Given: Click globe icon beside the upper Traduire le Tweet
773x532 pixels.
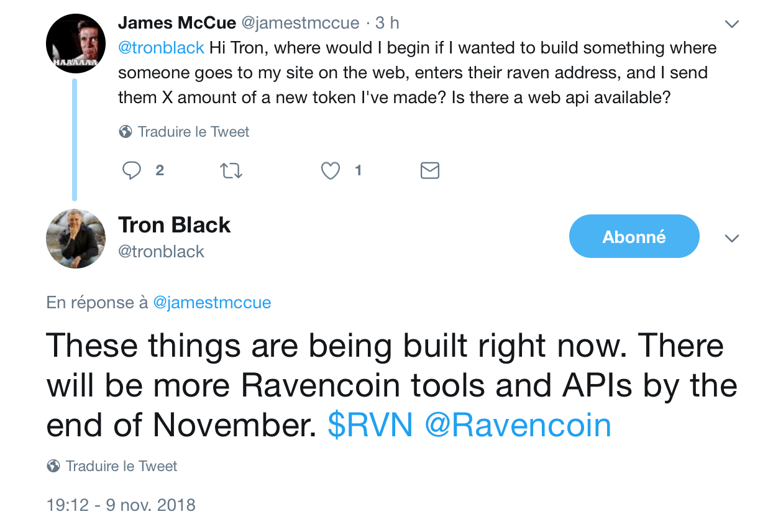Looking at the screenshot, I should 125,132.
